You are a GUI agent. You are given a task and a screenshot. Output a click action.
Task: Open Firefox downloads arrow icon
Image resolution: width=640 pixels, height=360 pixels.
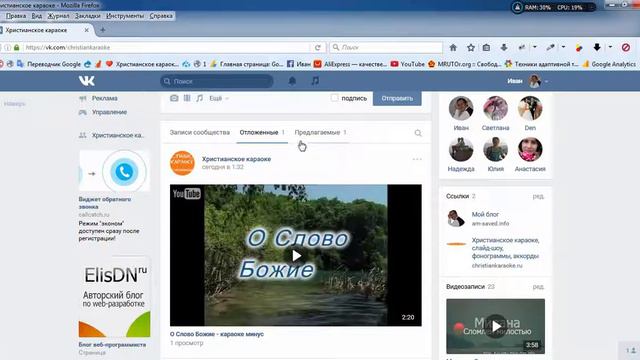tap(504, 47)
